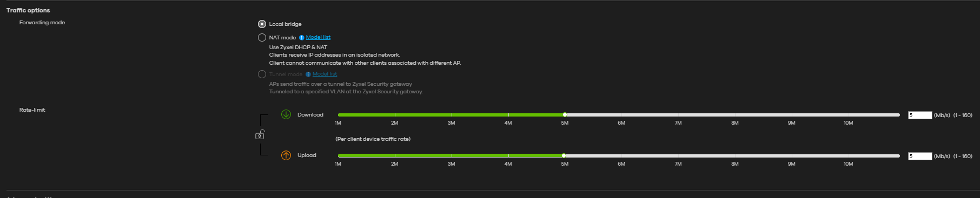Click the Upload slider handle at 5M
980x198 pixels.
point(565,155)
